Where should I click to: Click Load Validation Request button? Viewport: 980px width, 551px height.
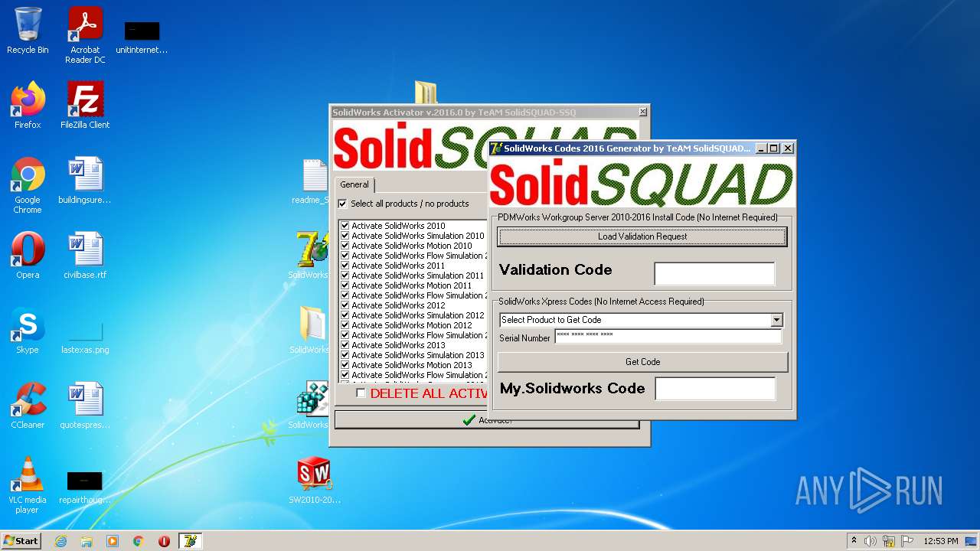(642, 236)
